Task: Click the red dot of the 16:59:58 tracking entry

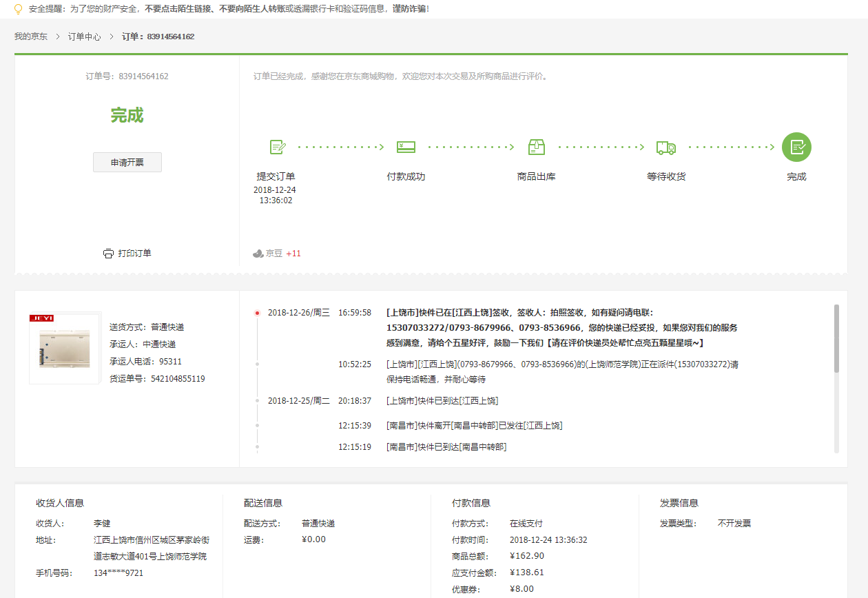Action: pos(257,313)
